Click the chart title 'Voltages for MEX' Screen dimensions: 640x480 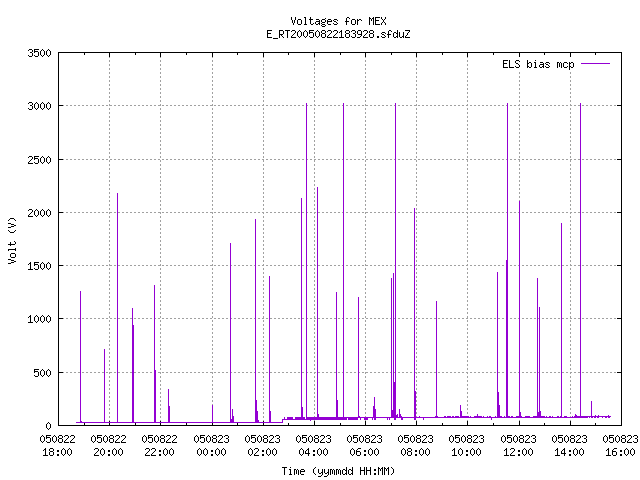click(338, 21)
